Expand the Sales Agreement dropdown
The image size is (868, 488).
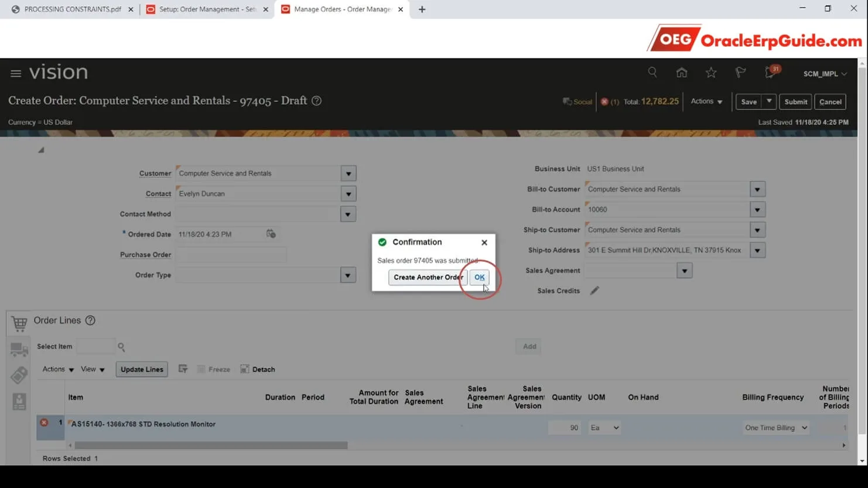tap(684, 271)
